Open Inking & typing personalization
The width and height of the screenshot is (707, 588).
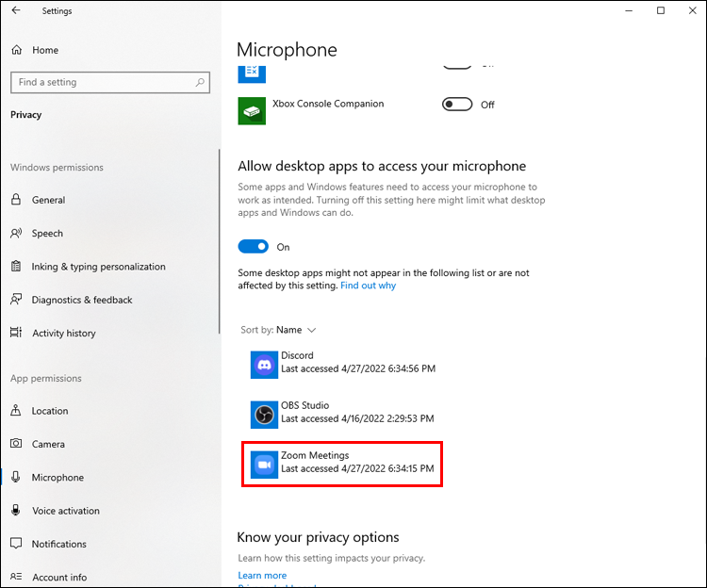click(x=98, y=267)
